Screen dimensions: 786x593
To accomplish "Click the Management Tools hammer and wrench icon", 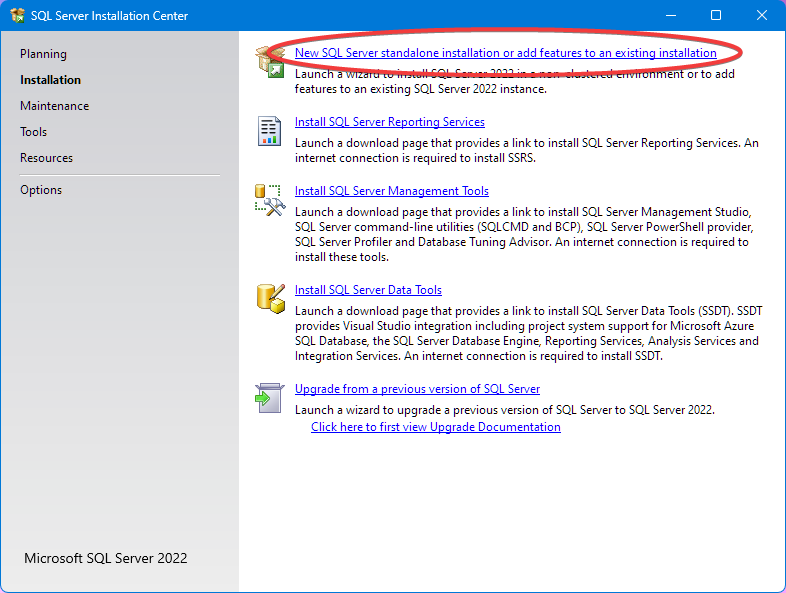I will click(x=270, y=200).
